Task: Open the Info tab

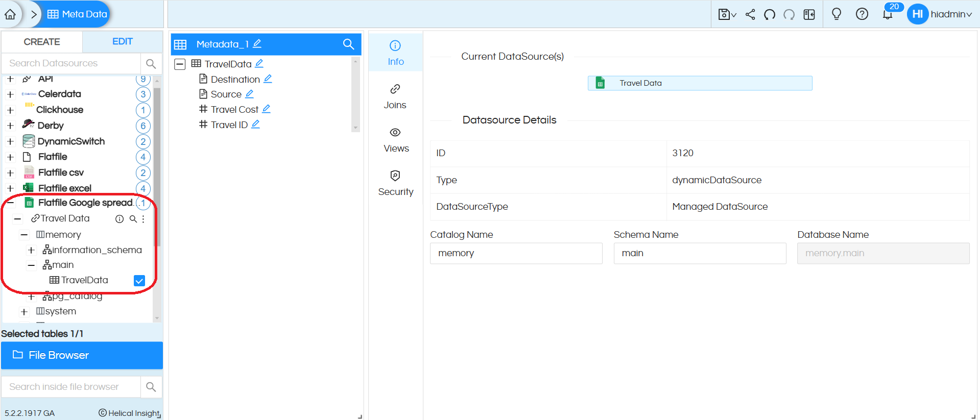Action: tap(395, 53)
